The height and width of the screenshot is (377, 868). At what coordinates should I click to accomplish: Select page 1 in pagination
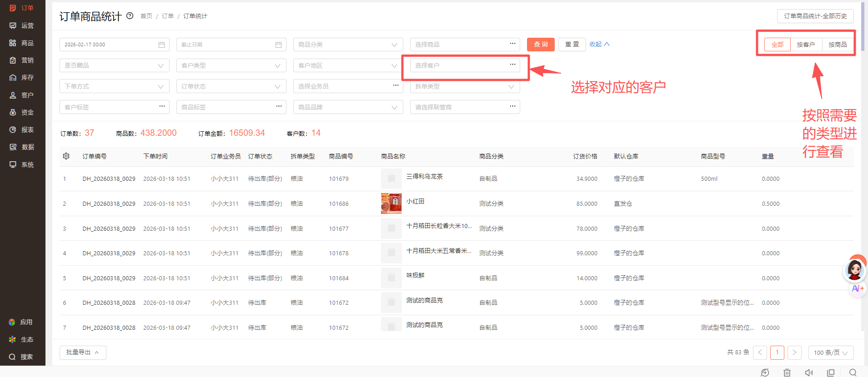click(777, 352)
